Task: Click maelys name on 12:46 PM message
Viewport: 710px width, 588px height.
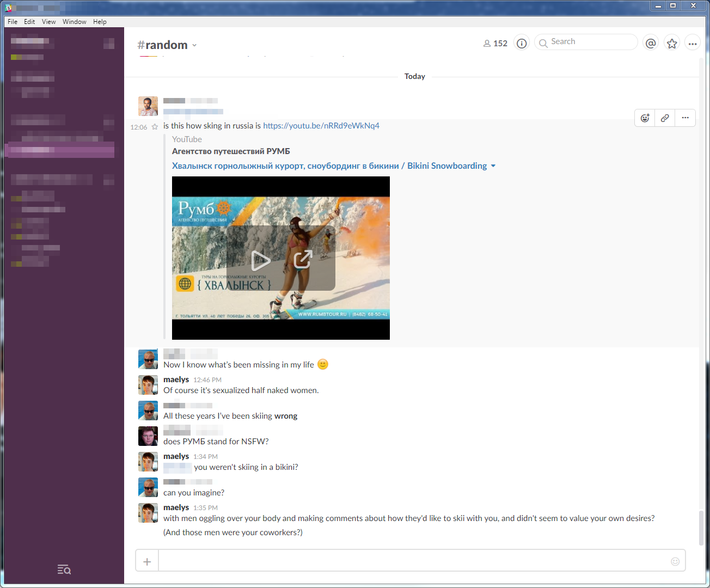Action: [x=176, y=379]
